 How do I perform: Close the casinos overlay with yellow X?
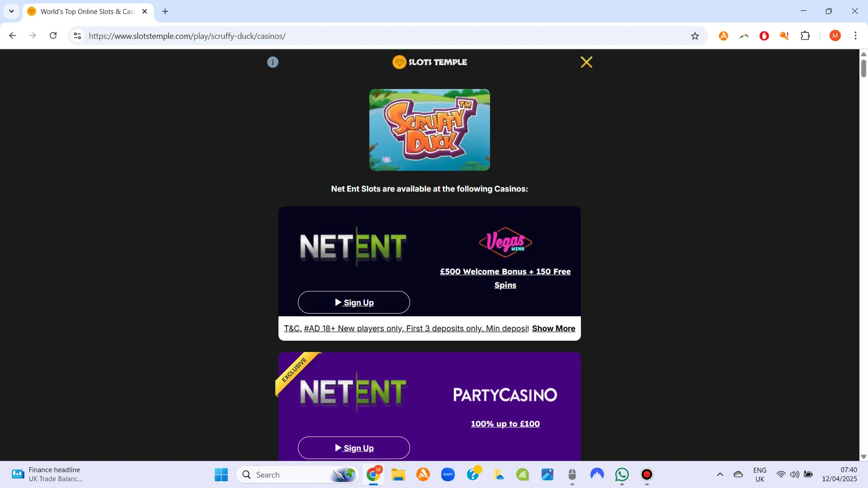(586, 62)
